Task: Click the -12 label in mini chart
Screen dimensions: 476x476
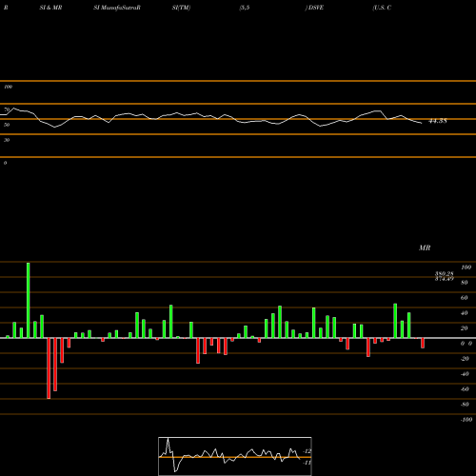Action: [x=307, y=451]
